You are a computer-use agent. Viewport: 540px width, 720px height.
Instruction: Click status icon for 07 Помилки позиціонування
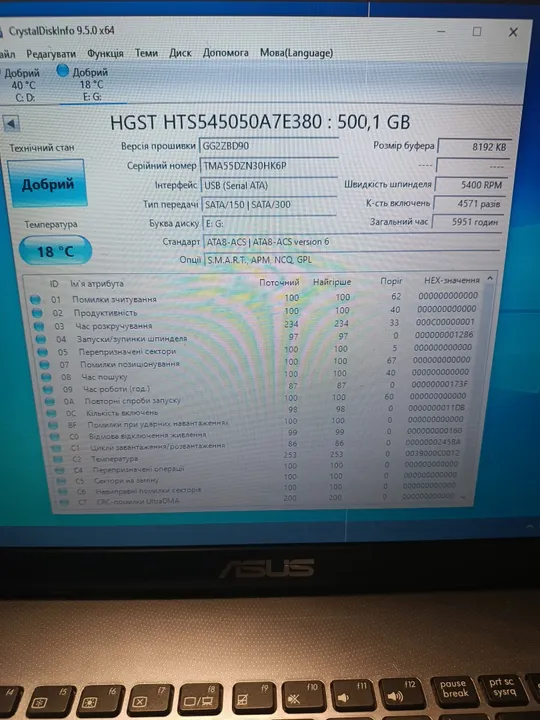(x=45, y=365)
